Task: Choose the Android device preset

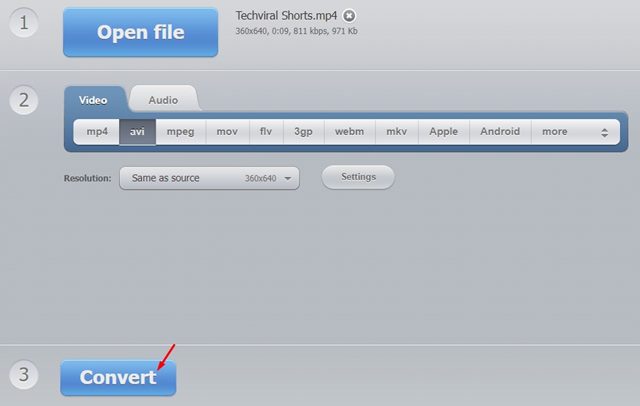Action: coord(500,132)
